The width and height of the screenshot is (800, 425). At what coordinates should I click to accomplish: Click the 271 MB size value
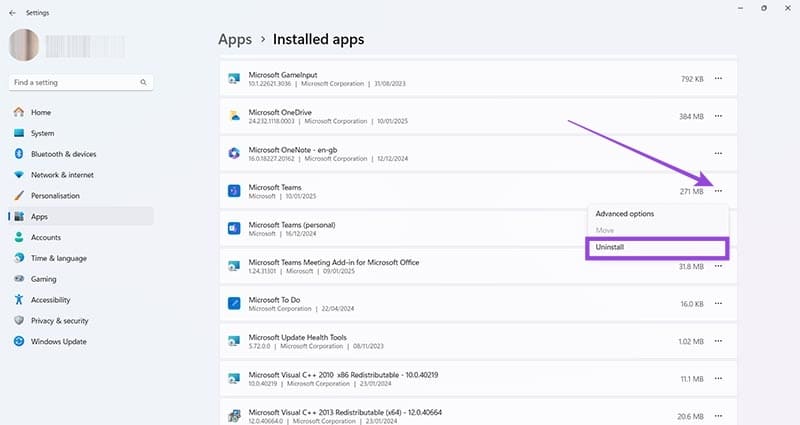coord(691,191)
